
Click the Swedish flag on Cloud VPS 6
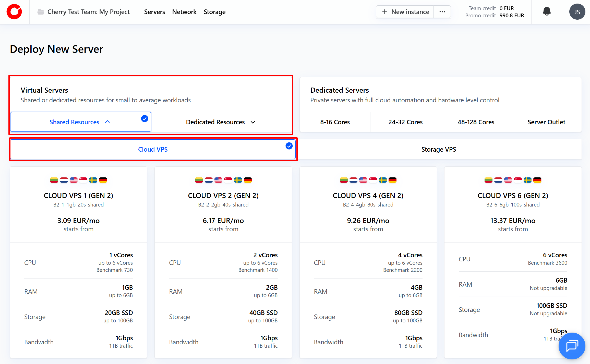pos(527,180)
